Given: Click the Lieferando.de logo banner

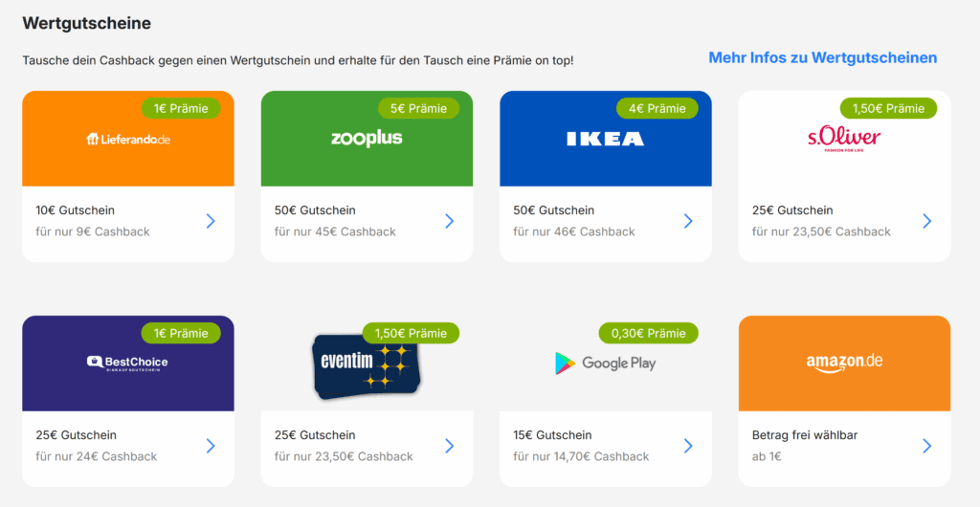Looking at the screenshot, I should [128, 140].
